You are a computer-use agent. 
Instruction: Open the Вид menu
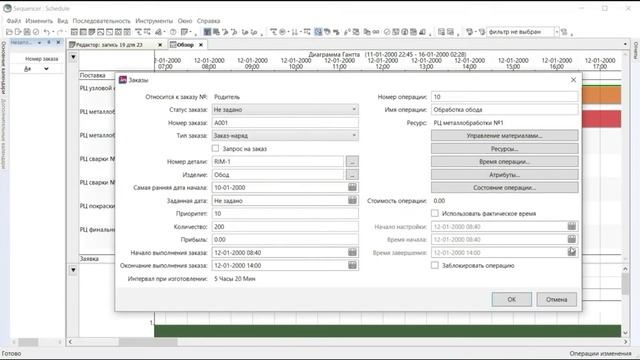pyautogui.click(x=62, y=21)
